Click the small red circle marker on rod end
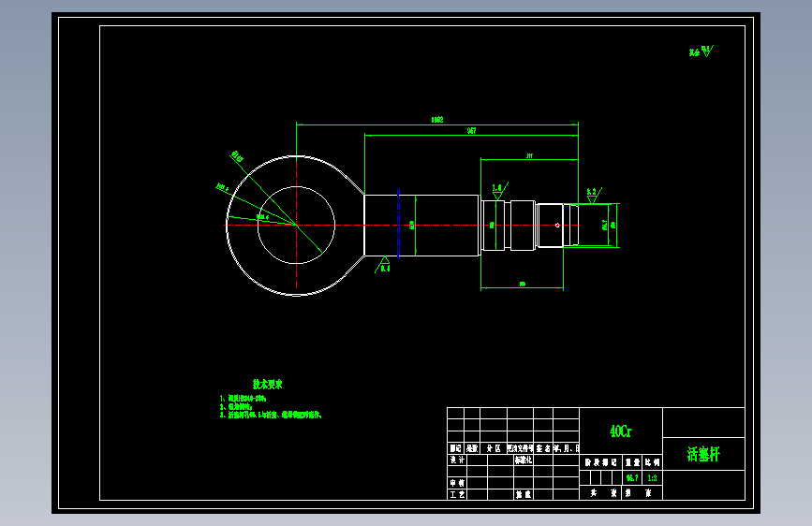 click(557, 226)
